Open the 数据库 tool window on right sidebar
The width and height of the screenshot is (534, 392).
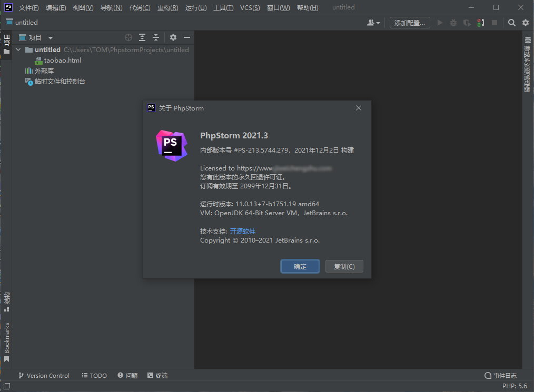(527, 64)
